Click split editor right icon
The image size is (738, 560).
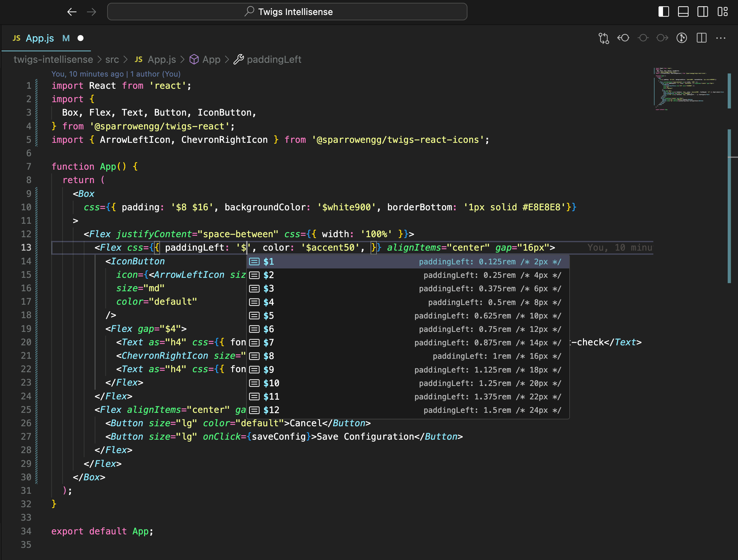coord(701,38)
